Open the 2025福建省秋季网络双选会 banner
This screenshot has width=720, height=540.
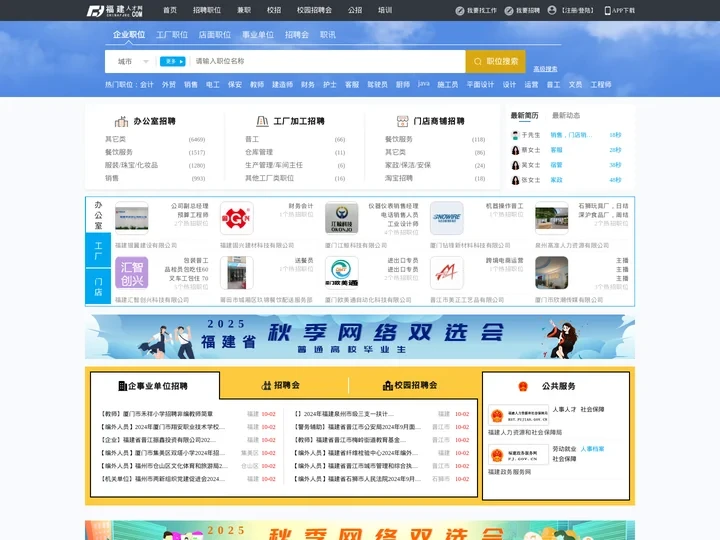pyautogui.click(x=360, y=337)
